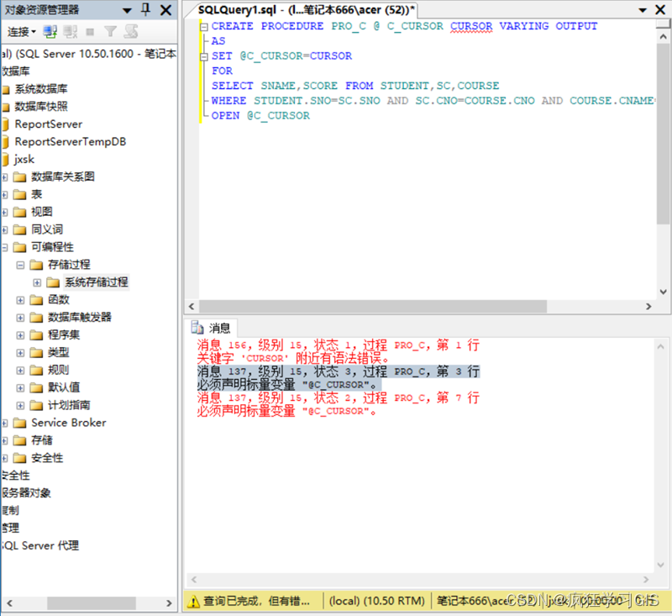Pin the 对象资源管理器 panel with the pushpin
Screen dimensions: 672x616
[145, 9]
